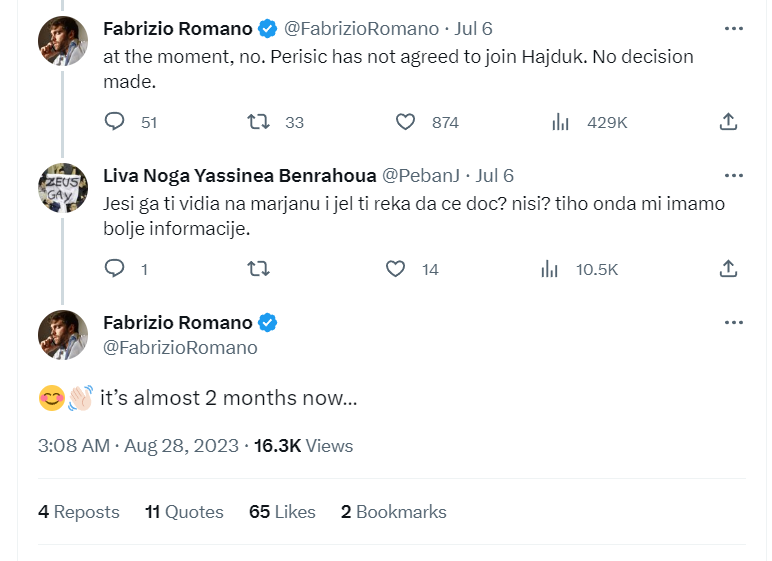Open the Jul 6 date of Liva Noga's reply
The height and width of the screenshot is (561, 772).
tap(495, 176)
